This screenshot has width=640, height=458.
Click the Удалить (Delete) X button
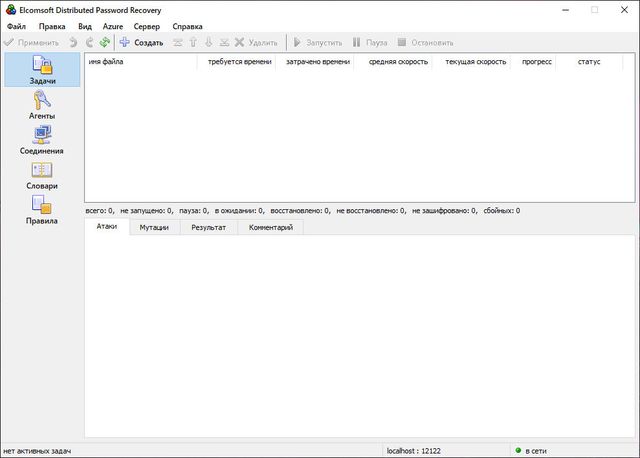point(256,42)
